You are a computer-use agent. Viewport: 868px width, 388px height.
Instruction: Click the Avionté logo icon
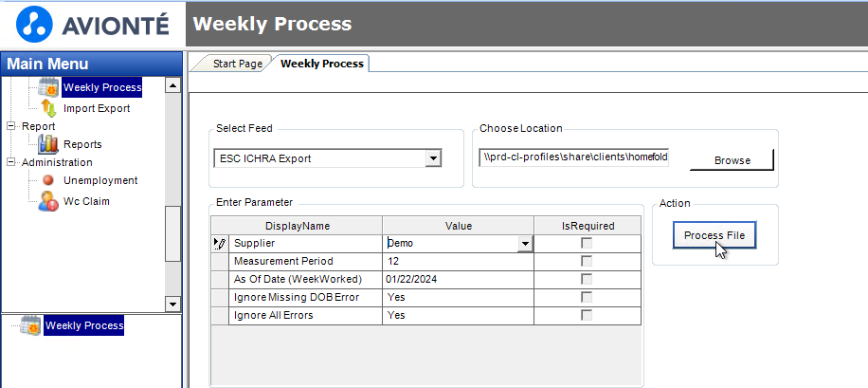click(x=34, y=25)
